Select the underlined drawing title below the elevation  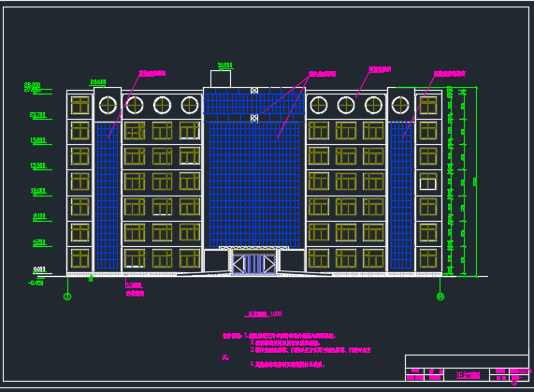pos(263,313)
